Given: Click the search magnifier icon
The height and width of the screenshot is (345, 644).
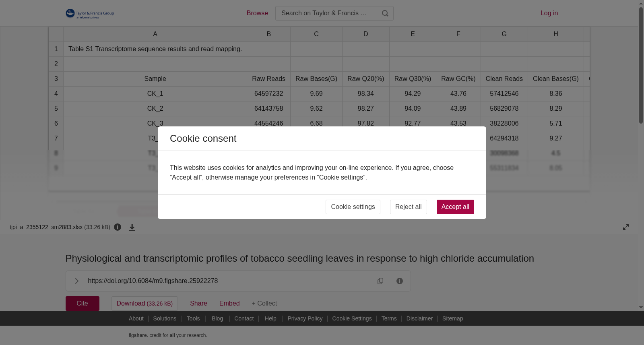Looking at the screenshot, I should 385,13.
